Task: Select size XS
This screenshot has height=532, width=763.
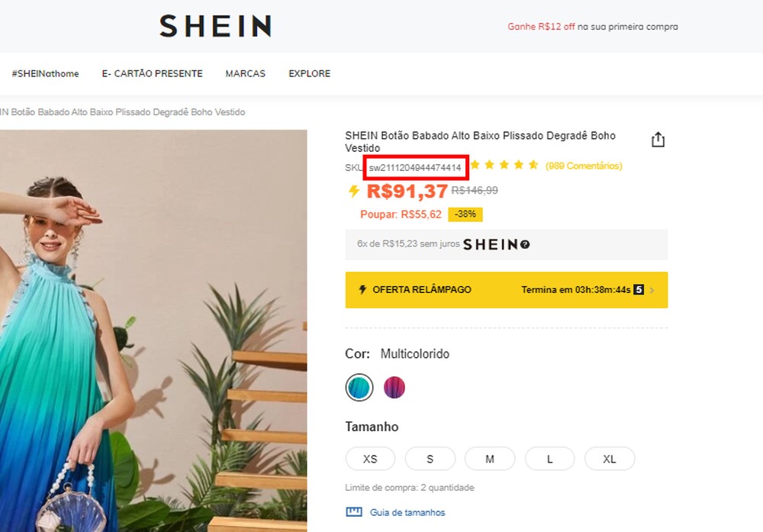Action: tap(370, 459)
